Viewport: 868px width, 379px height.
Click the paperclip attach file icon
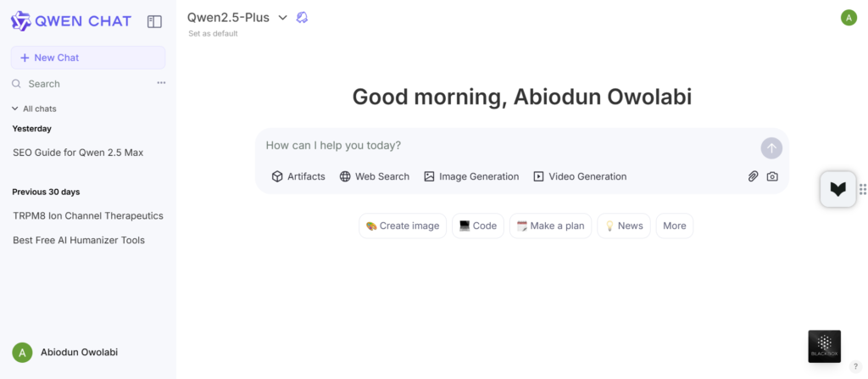coord(753,176)
